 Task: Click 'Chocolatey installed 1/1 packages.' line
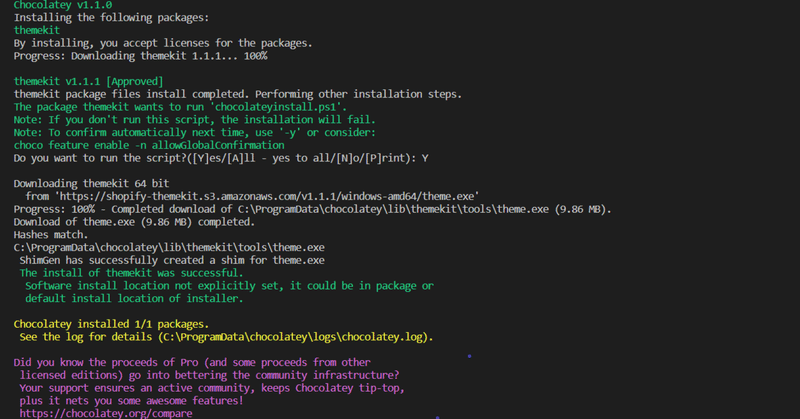point(111,324)
